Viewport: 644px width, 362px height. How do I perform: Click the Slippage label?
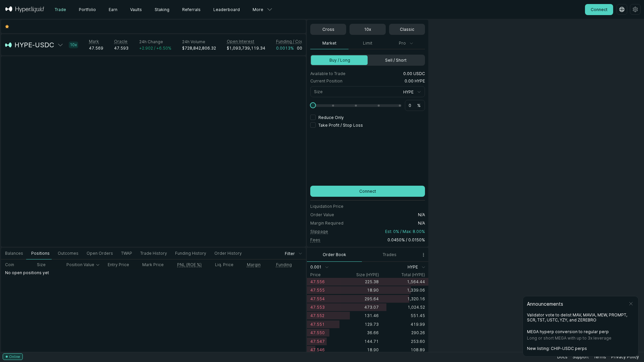pyautogui.click(x=319, y=232)
